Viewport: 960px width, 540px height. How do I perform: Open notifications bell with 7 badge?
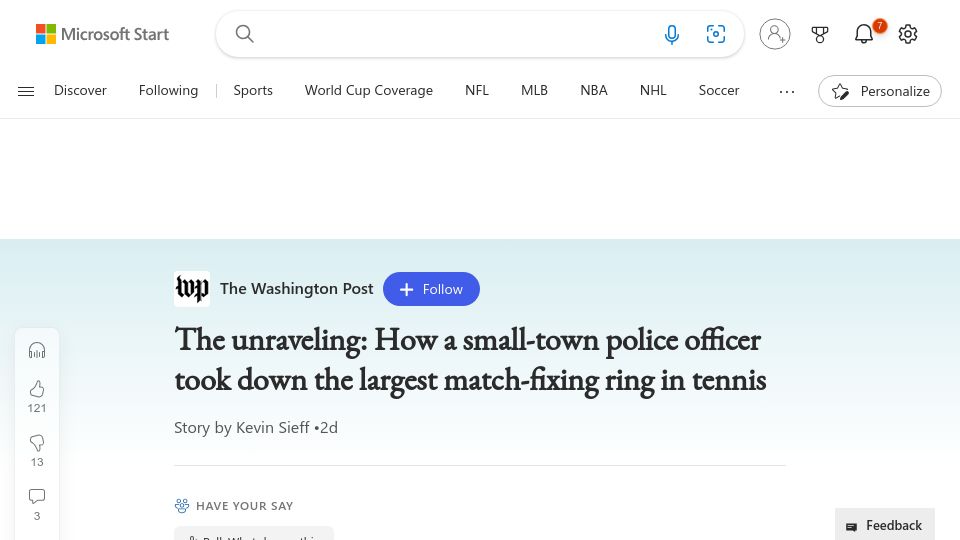864,34
